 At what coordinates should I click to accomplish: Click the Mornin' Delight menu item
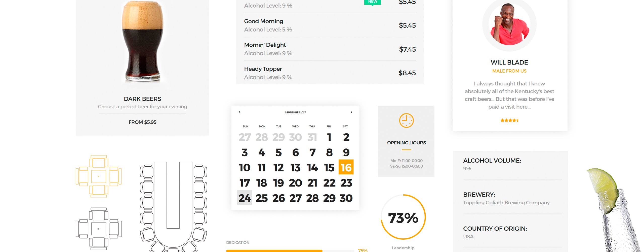[330, 49]
